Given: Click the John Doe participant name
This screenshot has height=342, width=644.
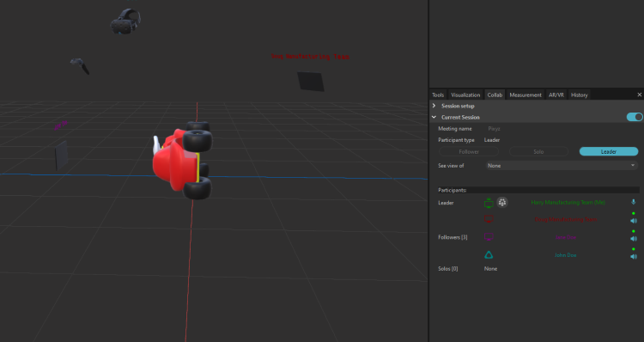Looking at the screenshot, I should (565, 255).
